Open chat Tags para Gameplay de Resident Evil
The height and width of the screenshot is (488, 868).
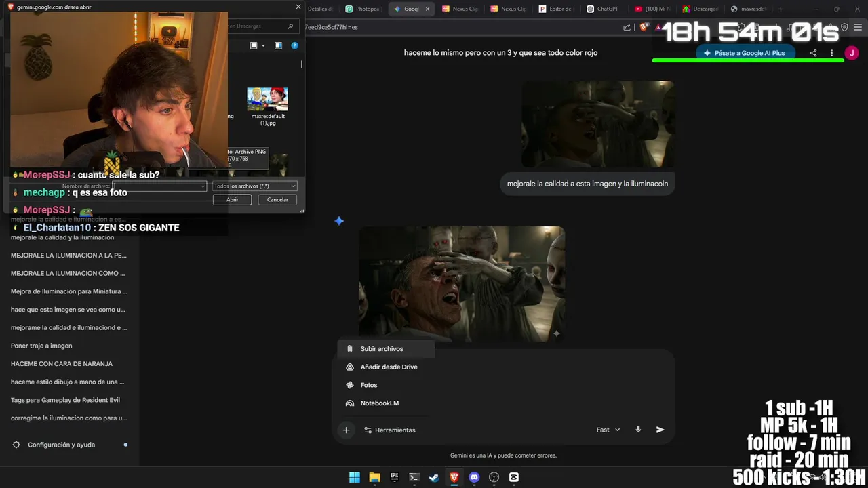point(65,400)
